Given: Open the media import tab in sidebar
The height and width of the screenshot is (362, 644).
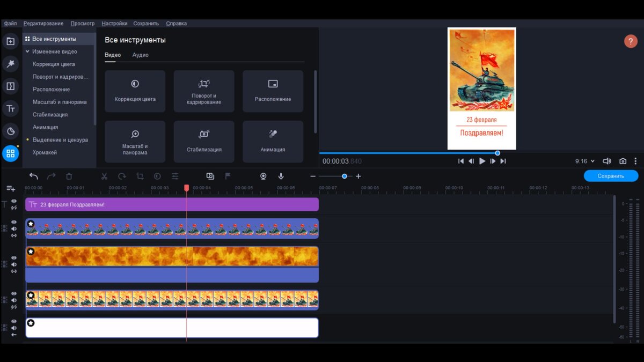Looking at the screenshot, I should coord(10,41).
